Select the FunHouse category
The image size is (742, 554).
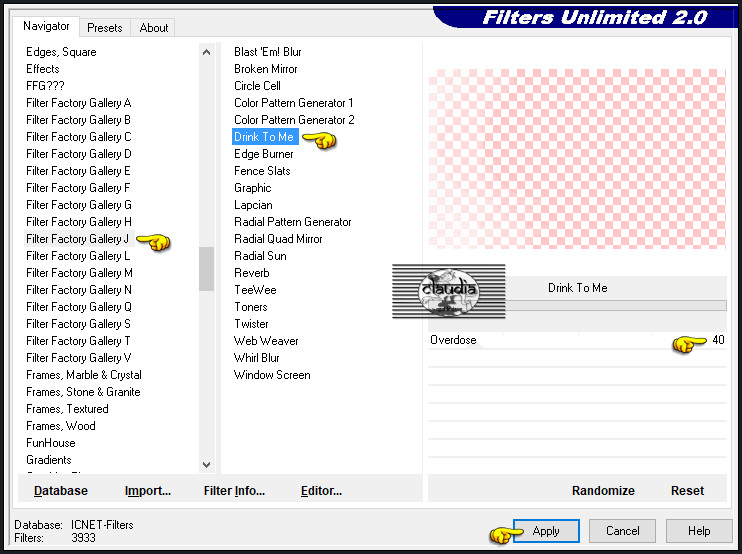coord(51,443)
